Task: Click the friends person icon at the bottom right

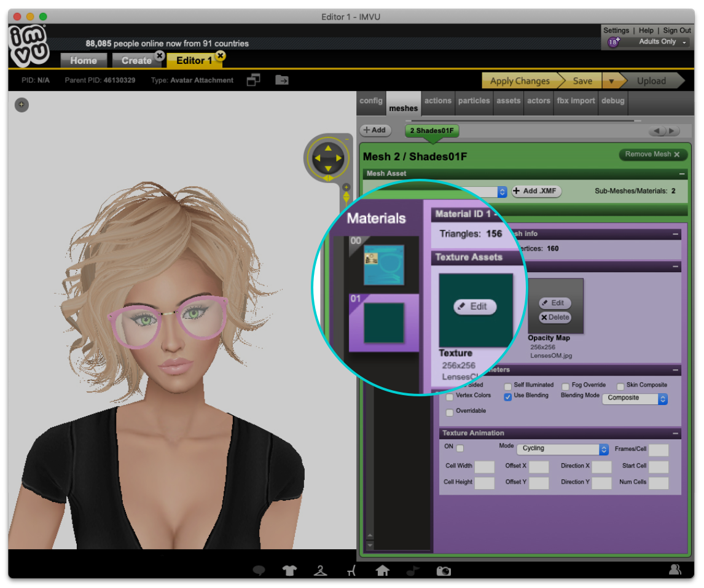Action: click(x=675, y=570)
